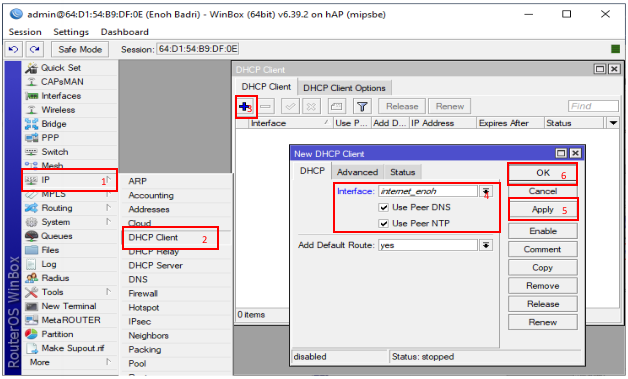Choose Addresses in the IP submenu
The height and width of the screenshot is (379, 628).
pyautogui.click(x=149, y=209)
